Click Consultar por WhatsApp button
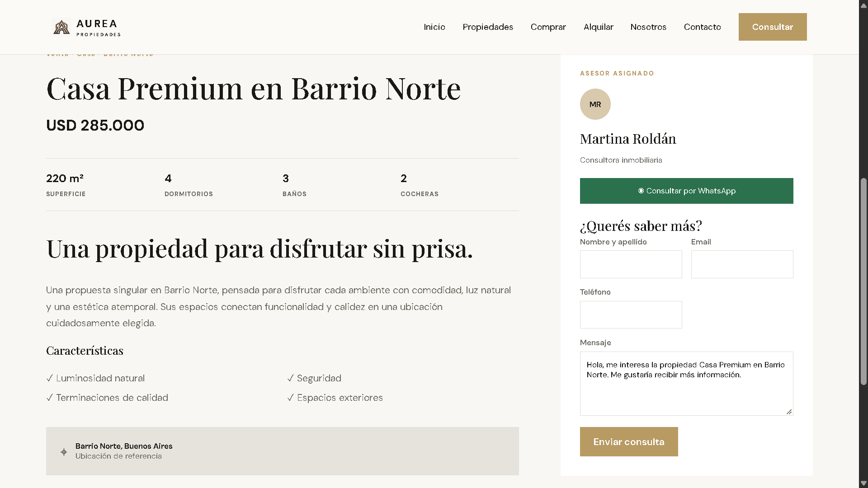The height and width of the screenshot is (488, 868). pos(686,191)
